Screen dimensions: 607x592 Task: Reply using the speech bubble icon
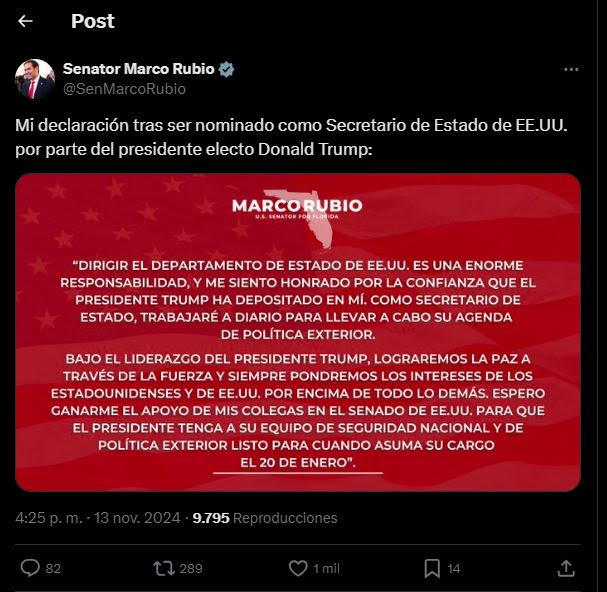pos(30,568)
